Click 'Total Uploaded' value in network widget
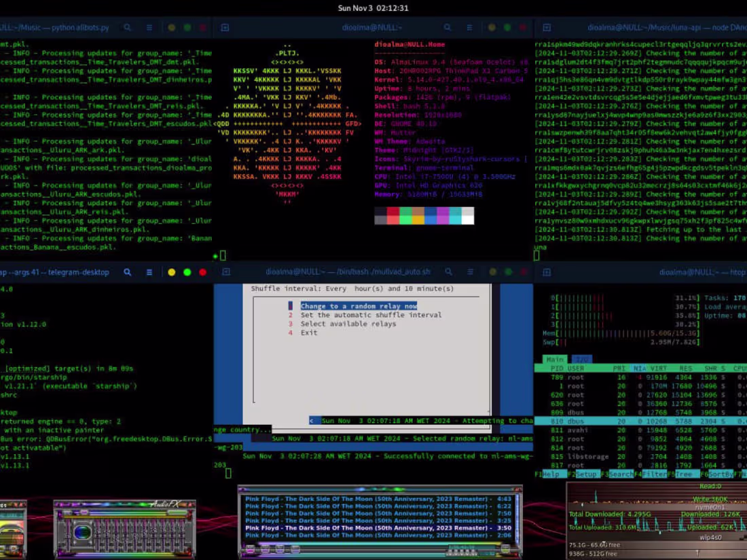This screenshot has height=560, width=747. 602,527
